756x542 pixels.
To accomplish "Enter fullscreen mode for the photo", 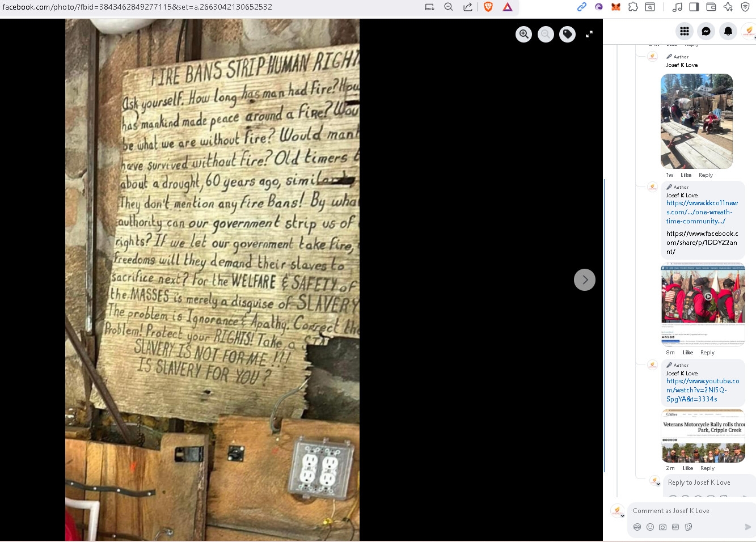I will tap(589, 35).
